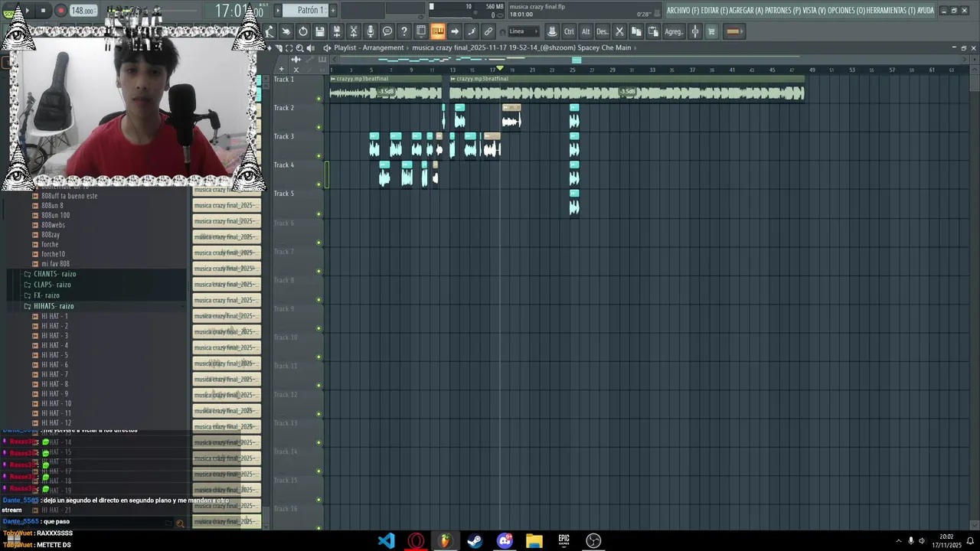Click the Des. button in toolbar

[603, 31]
